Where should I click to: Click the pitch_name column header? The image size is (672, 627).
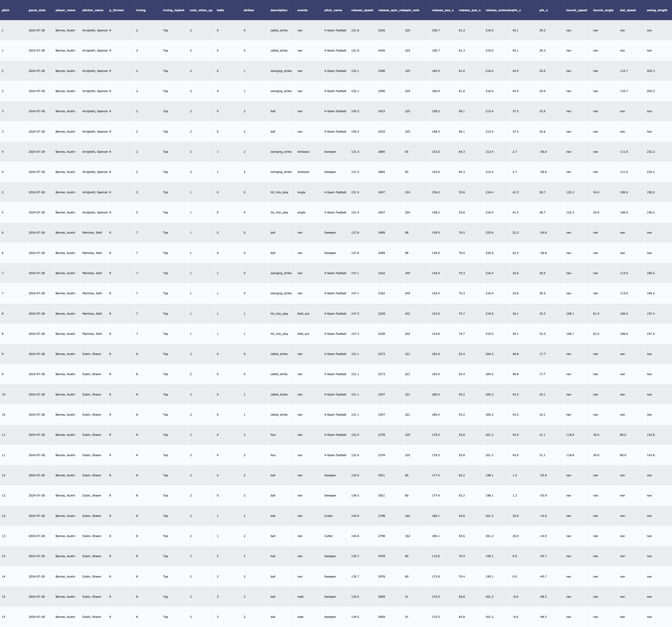coord(333,10)
